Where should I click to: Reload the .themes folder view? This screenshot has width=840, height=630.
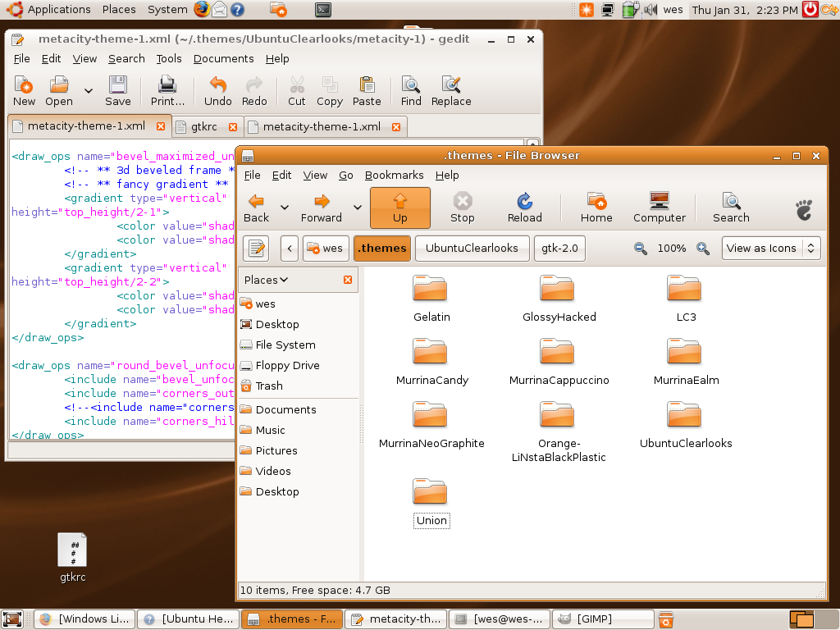pos(524,208)
